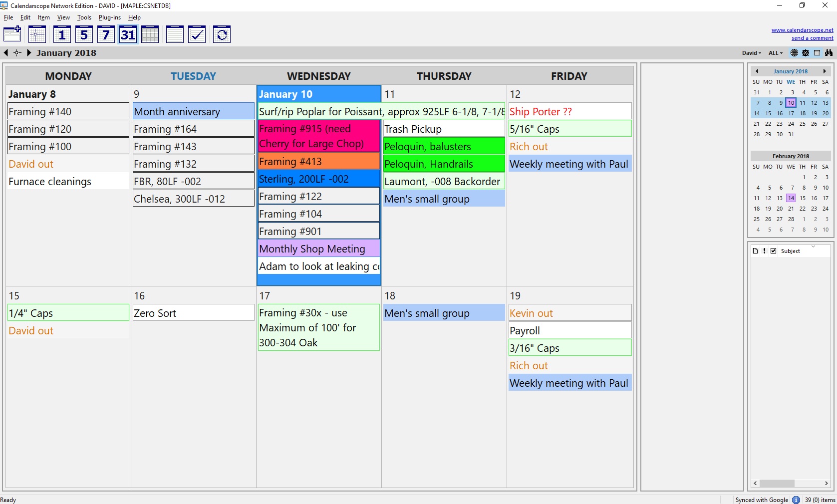Open the task list checkmark icon
The image size is (837, 504).
click(x=197, y=34)
